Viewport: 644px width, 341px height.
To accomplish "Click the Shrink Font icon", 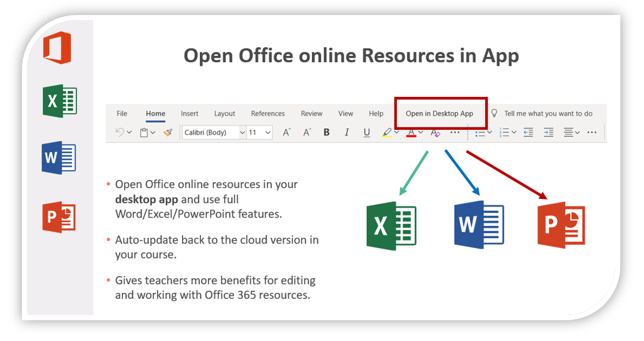I will pyautogui.click(x=307, y=133).
